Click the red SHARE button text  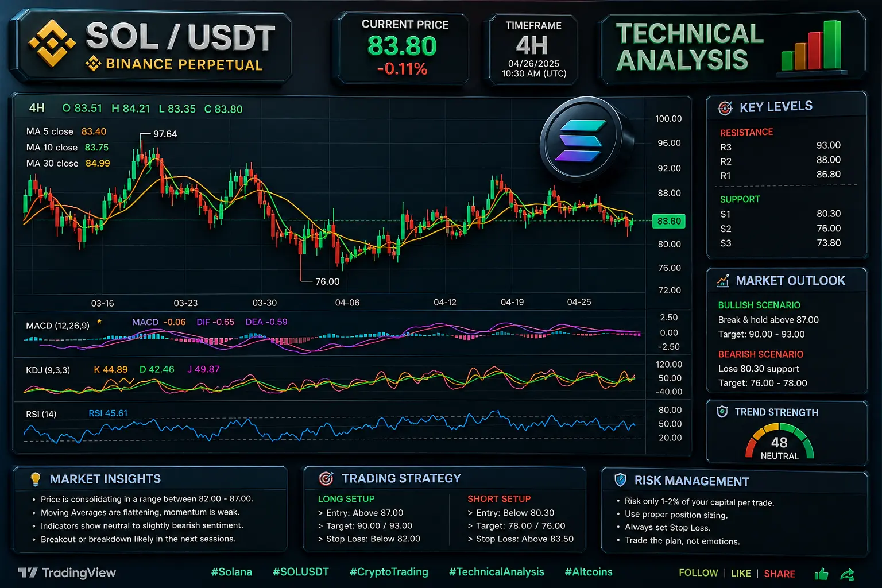tap(779, 574)
